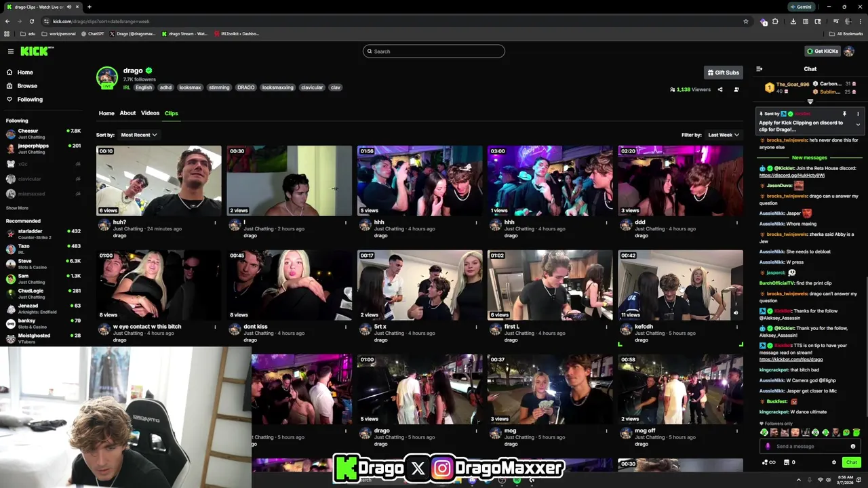
Task: Open options for the 'kefcdh' clip
Action: coord(737,327)
